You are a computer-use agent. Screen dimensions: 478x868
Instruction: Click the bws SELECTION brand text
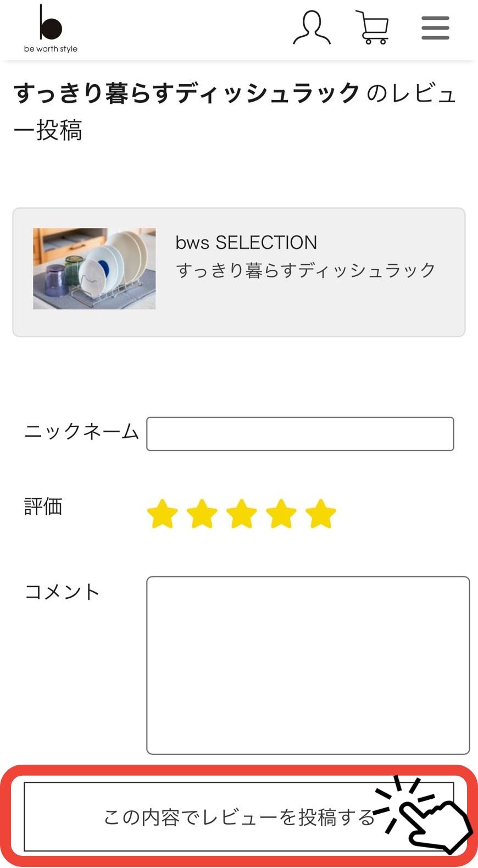click(246, 242)
